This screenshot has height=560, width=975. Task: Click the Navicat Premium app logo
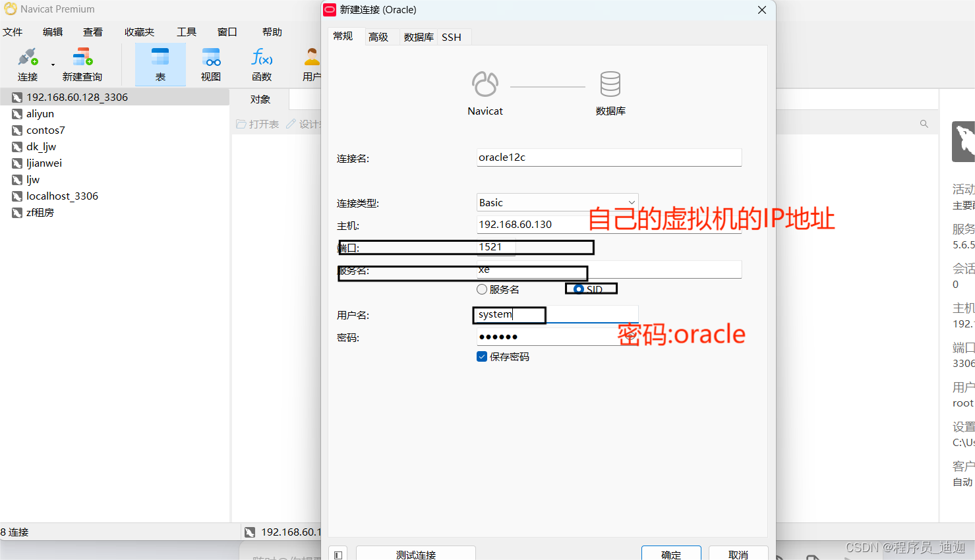pyautogui.click(x=11, y=9)
